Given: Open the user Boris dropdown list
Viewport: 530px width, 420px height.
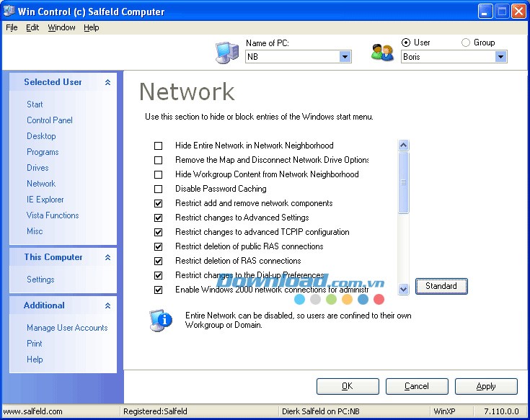Looking at the screenshot, I should tap(500, 57).
